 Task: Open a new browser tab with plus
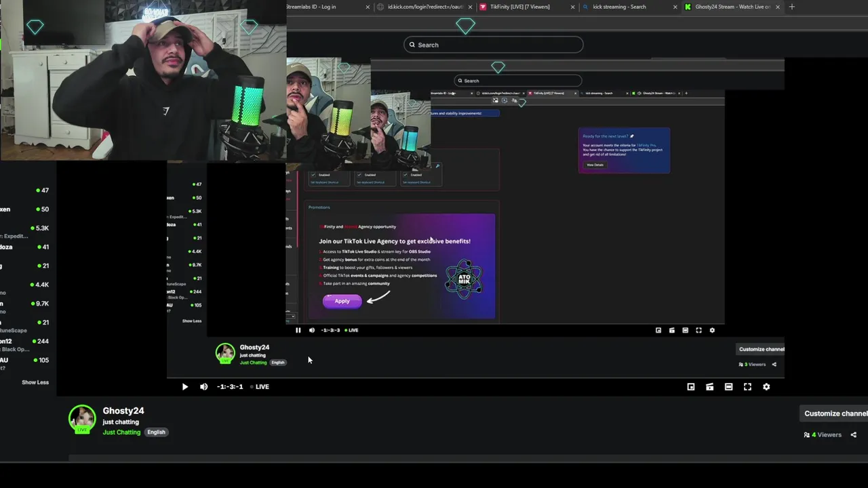tap(791, 7)
